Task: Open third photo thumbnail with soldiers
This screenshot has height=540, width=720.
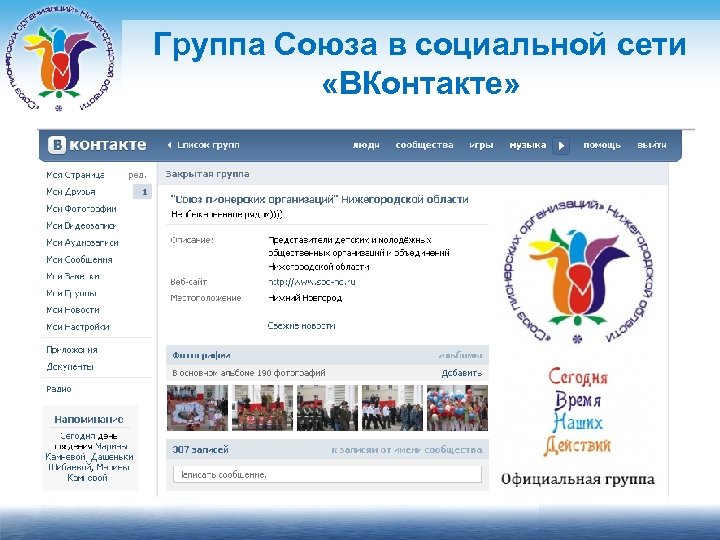Action: point(327,408)
